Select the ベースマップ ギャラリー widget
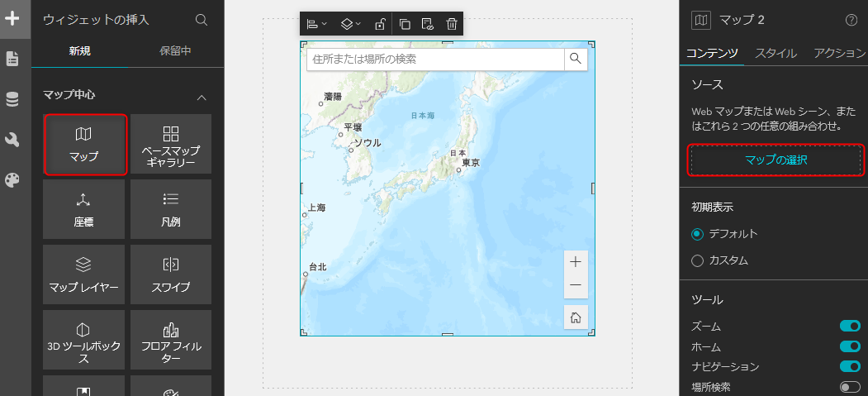 pyautogui.click(x=171, y=145)
